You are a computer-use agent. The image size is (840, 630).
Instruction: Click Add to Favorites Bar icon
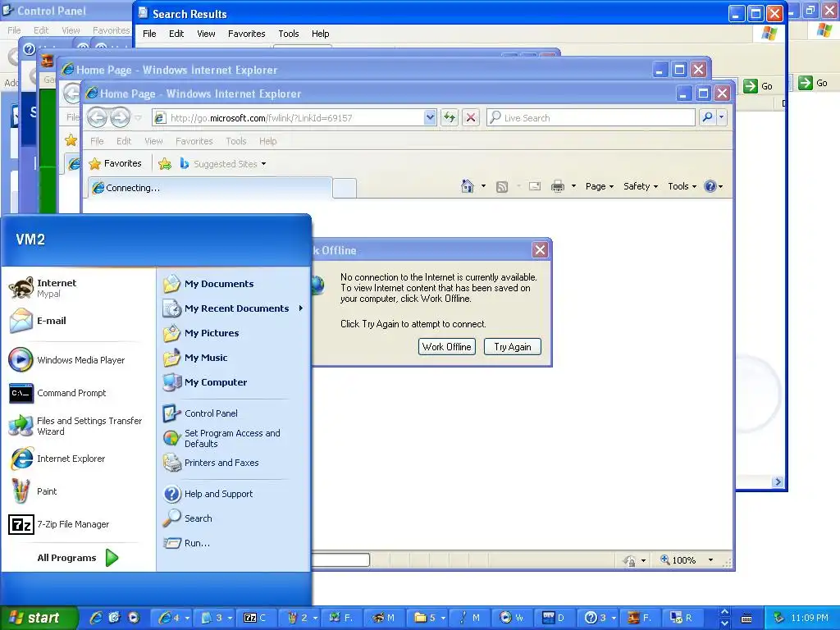(165, 164)
